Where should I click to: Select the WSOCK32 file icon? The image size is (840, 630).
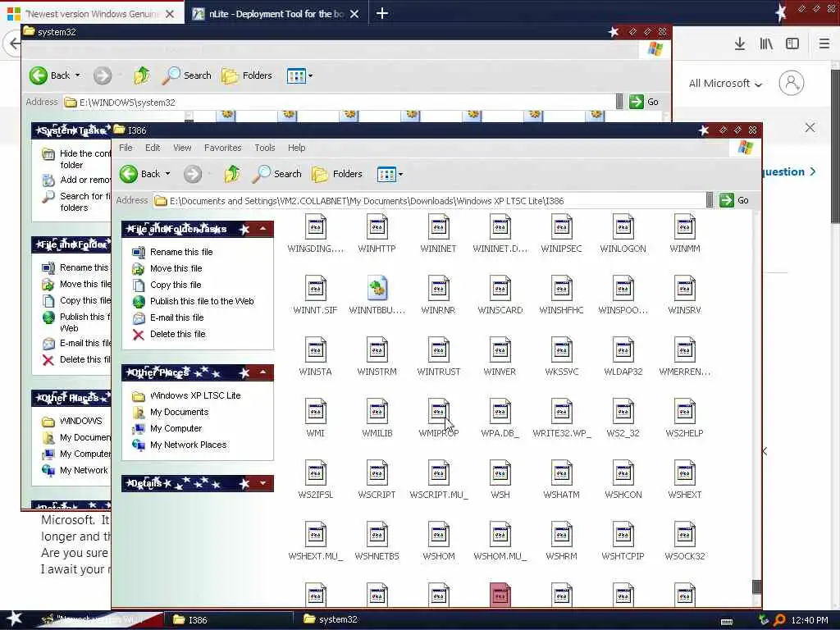[x=685, y=535]
